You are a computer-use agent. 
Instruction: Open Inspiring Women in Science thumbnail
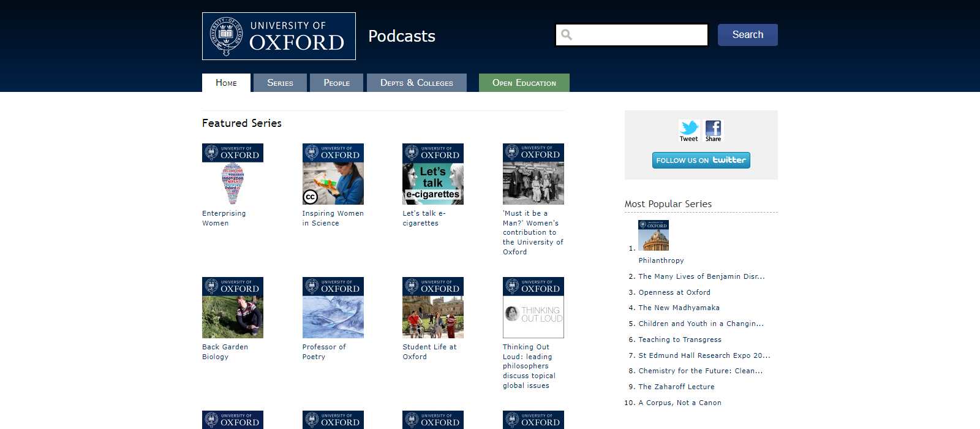(x=333, y=174)
